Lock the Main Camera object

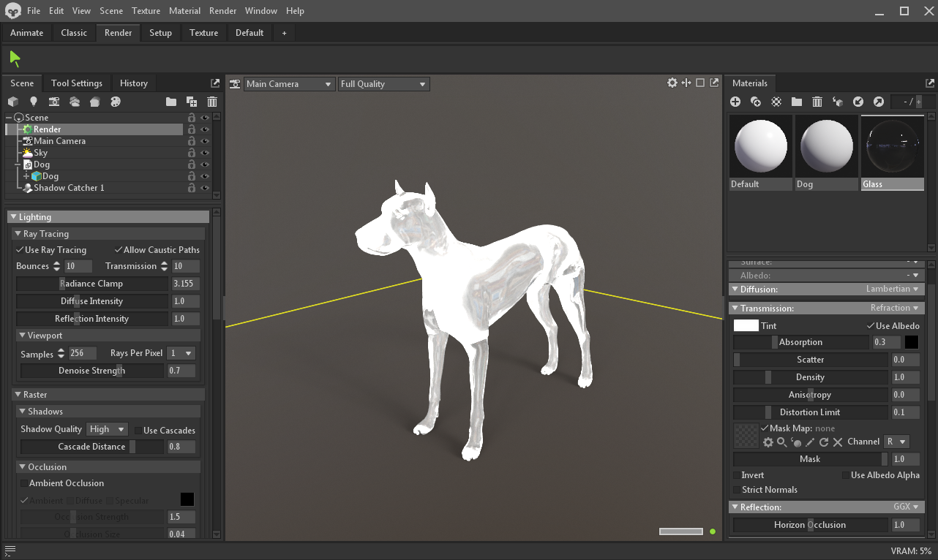pyautogui.click(x=192, y=141)
